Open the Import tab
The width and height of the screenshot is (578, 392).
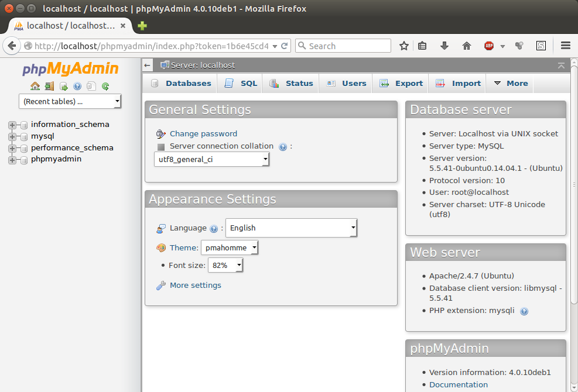458,83
